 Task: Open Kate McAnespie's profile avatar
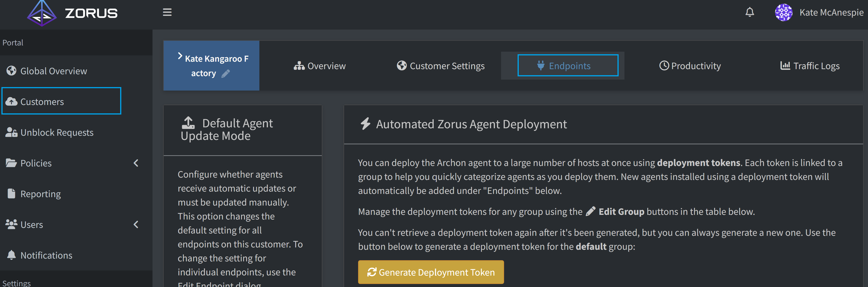[x=784, y=13]
